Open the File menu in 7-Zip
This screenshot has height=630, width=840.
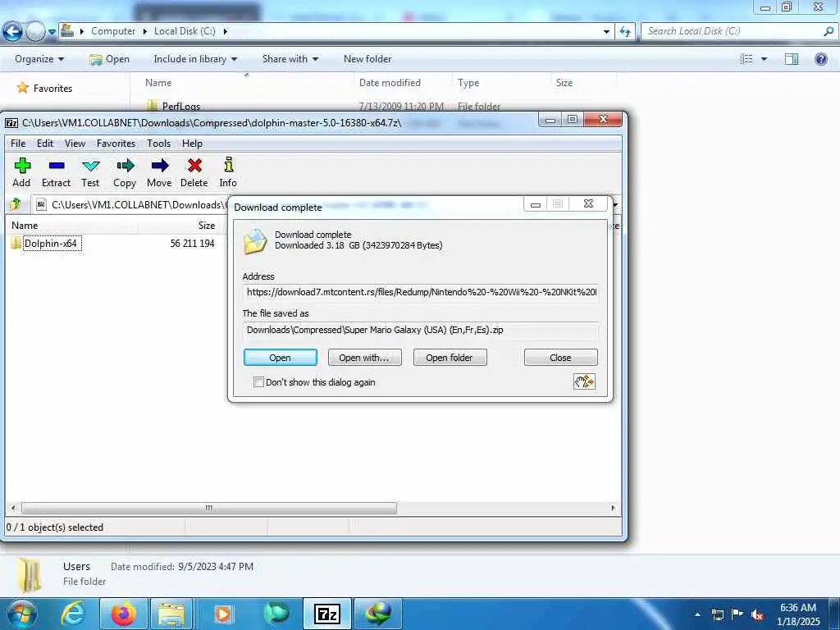click(x=18, y=143)
